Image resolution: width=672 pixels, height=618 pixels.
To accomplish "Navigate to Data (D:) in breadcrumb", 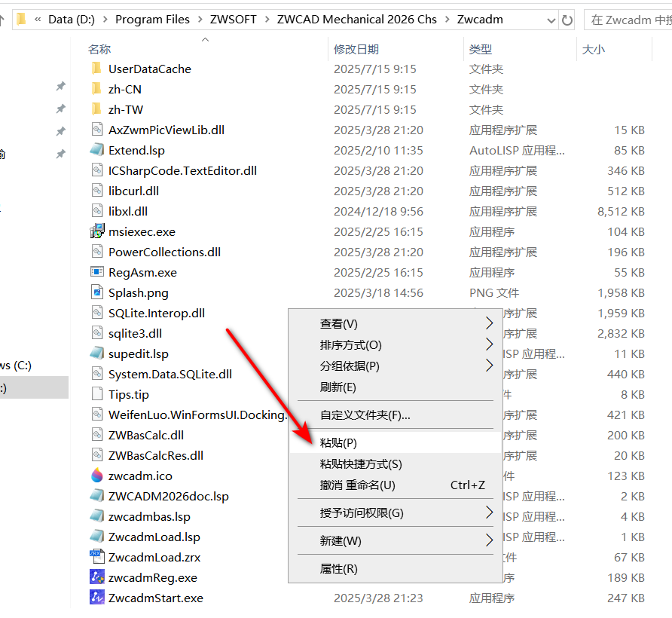I will [x=71, y=20].
